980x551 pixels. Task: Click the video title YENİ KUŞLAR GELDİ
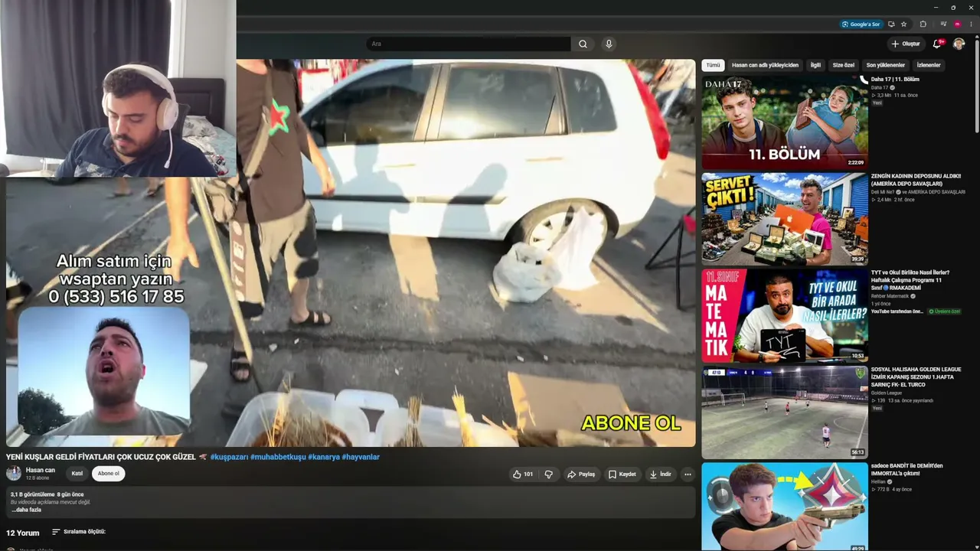click(x=101, y=457)
